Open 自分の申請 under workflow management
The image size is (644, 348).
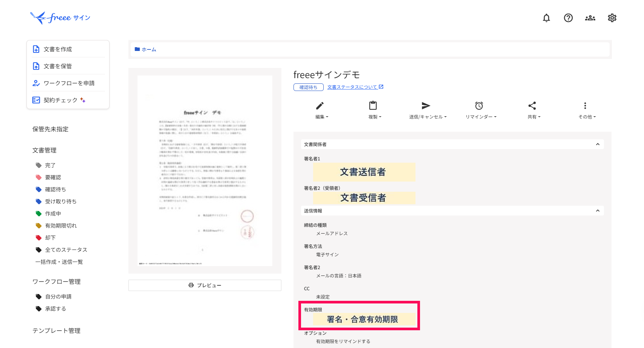(58, 297)
